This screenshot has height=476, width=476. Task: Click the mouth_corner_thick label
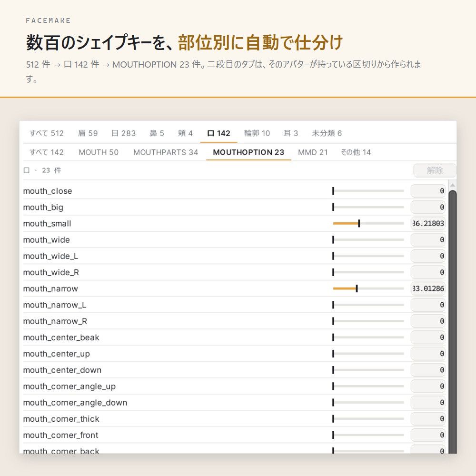(61, 419)
